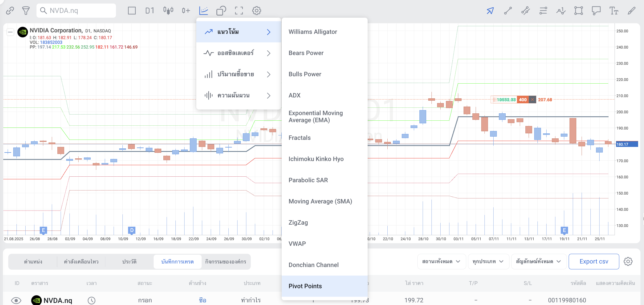
Task: Add the Parabolic SAR indicator
Action: point(325,180)
